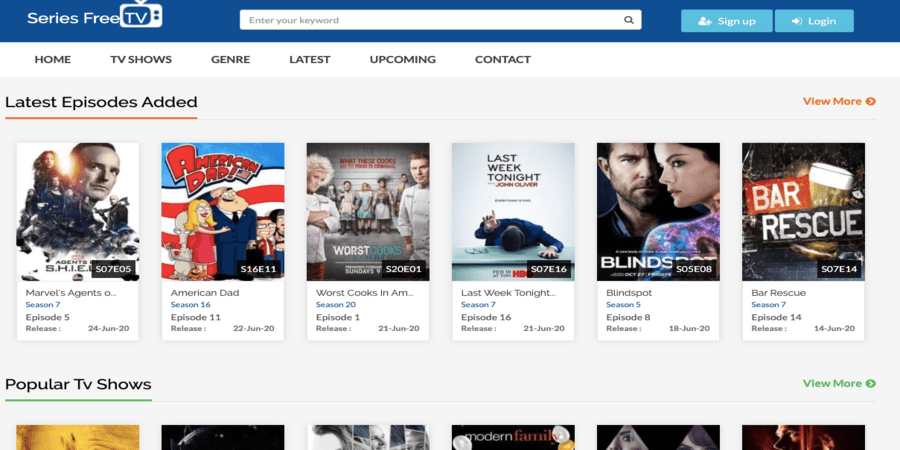Click Season 7 under Last Week Tonight

coord(479,305)
